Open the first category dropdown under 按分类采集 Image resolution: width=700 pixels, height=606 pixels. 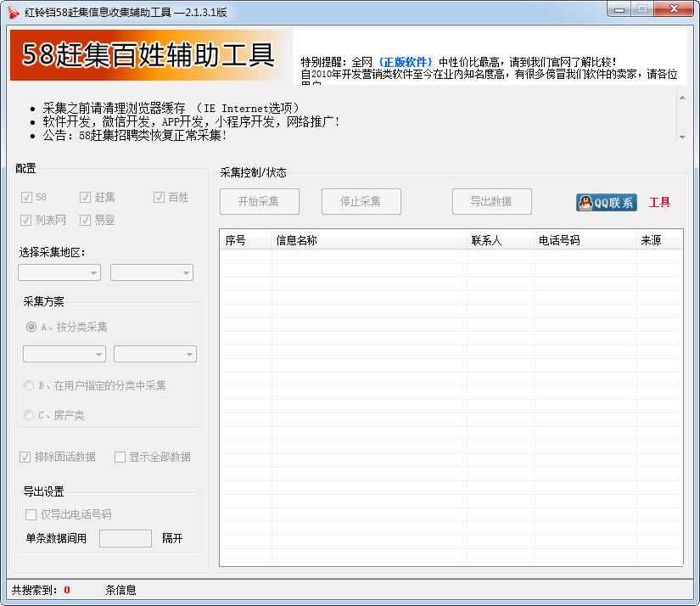[x=64, y=354]
